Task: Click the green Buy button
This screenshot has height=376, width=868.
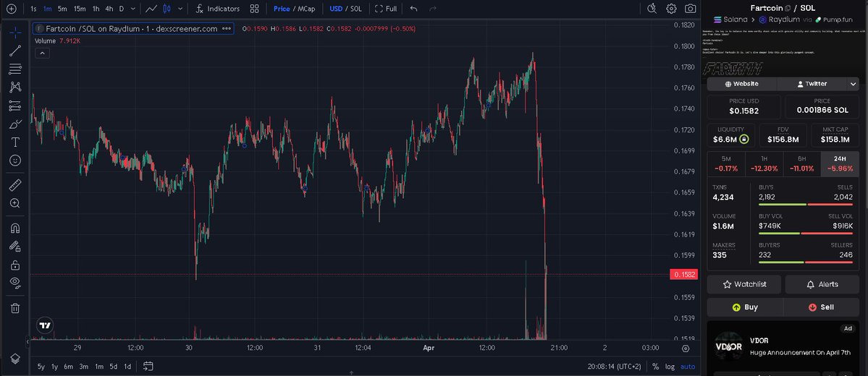Action: [x=744, y=307]
